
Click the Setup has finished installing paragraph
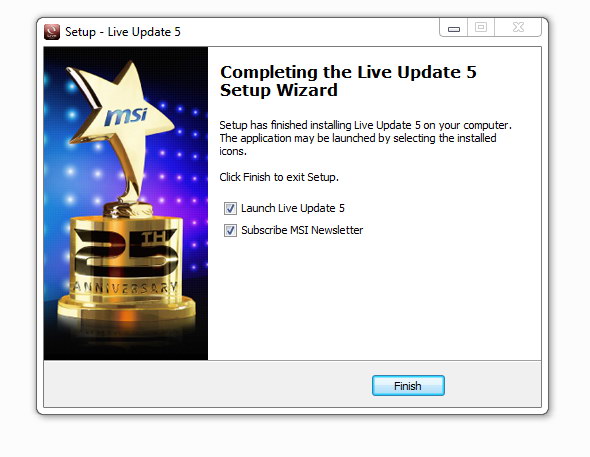pos(365,138)
